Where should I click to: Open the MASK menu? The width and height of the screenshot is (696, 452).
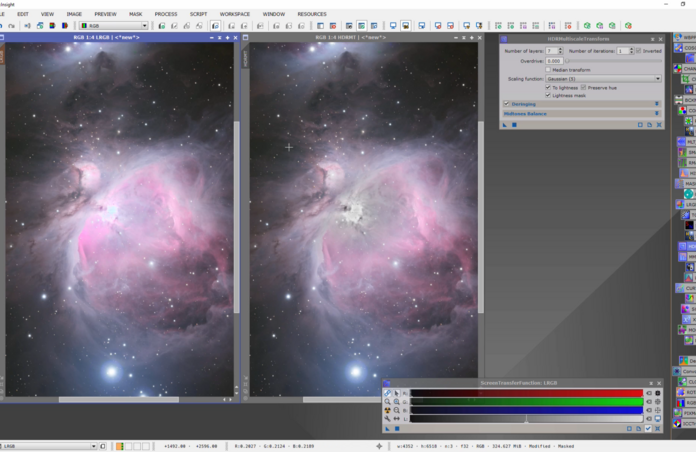point(135,14)
